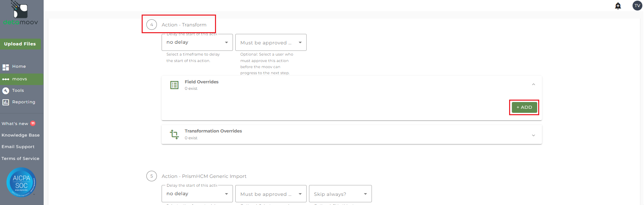644x205 pixels.
Task: Click the notification bell icon
Action: tap(618, 6)
